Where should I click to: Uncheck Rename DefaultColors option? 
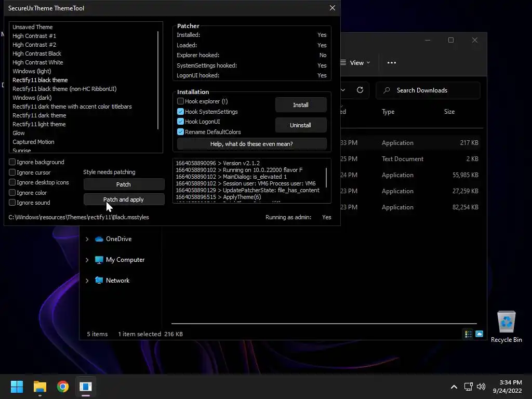click(x=180, y=131)
